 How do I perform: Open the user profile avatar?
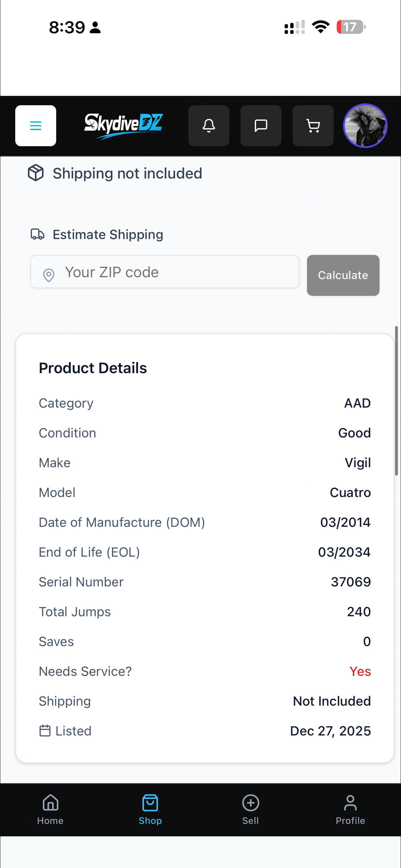pos(365,126)
